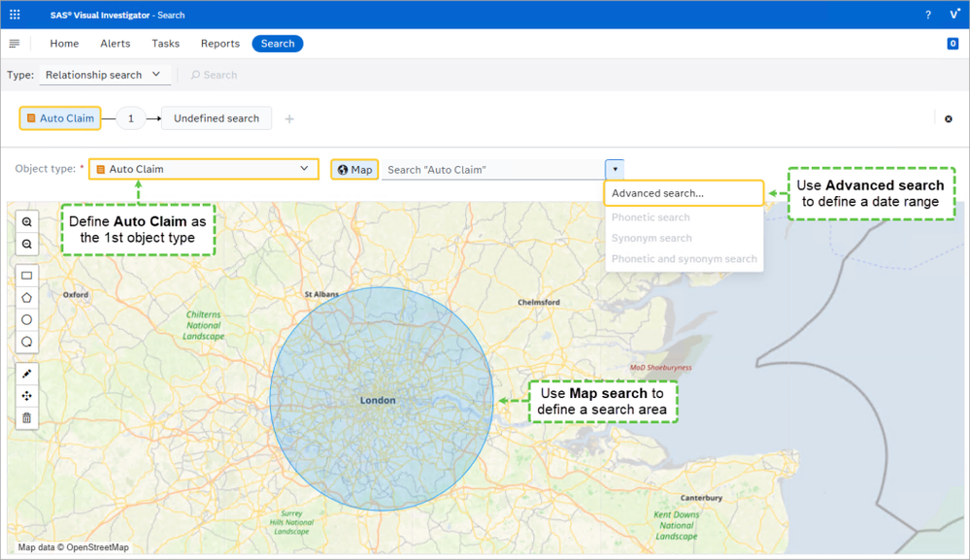Image resolution: width=970 pixels, height=560 pixels.
Task: Zoom out on the map
Action: (x=27, y=245)
